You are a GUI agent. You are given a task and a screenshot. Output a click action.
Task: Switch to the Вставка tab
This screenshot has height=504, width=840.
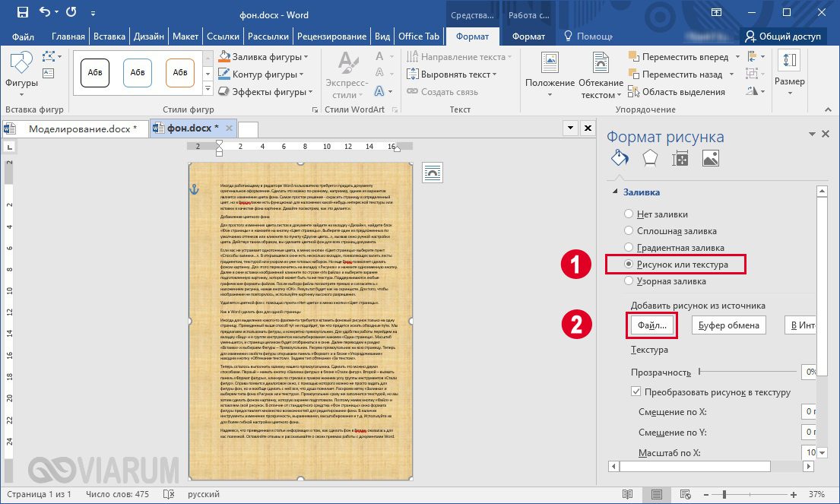coord(109,36)
